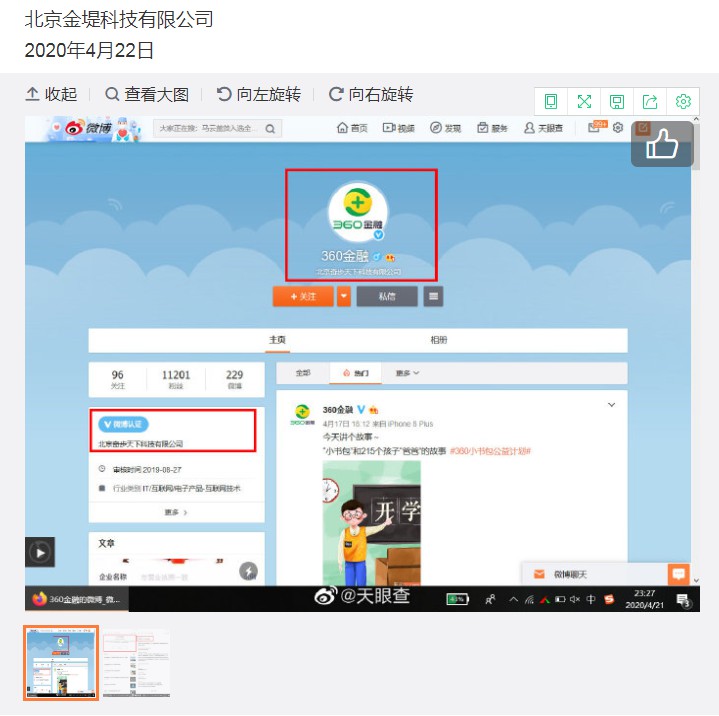Open the 开学 post image

click(x=371, y=523)
